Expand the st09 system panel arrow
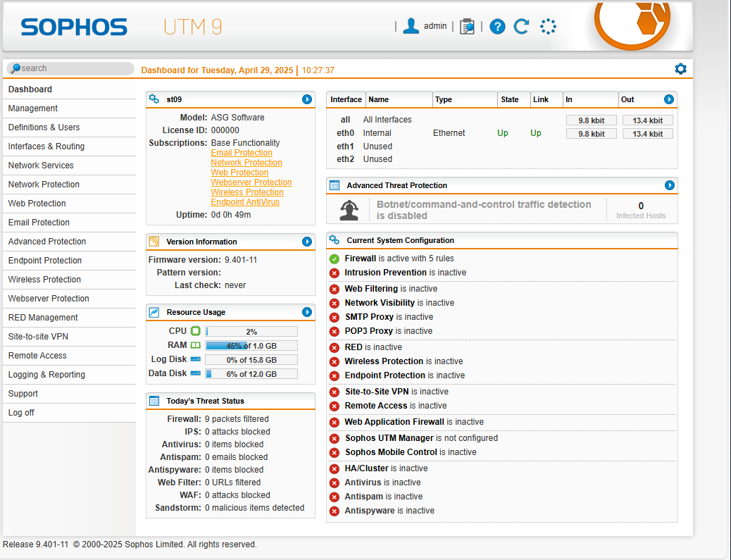 pos(307,99)
